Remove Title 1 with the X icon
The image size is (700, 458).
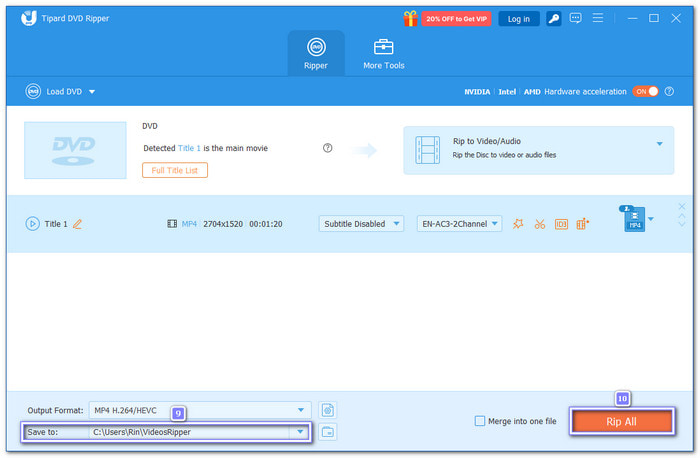(682, 206)
